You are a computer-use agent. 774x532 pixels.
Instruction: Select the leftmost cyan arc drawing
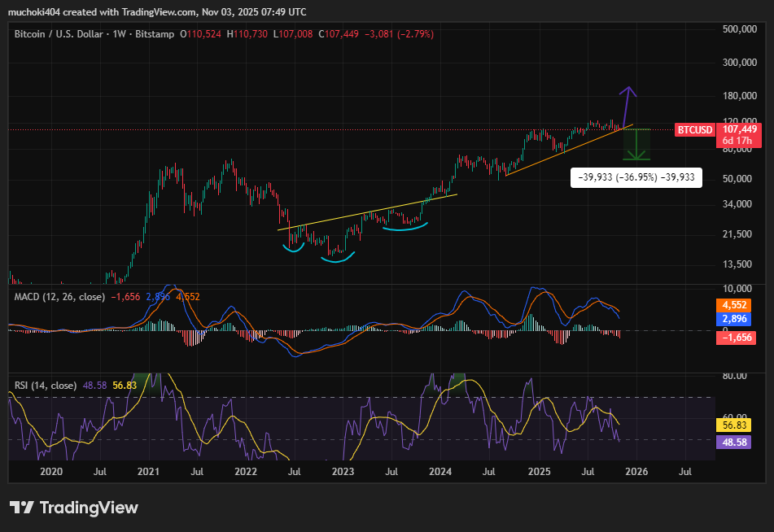click(294, 248)
